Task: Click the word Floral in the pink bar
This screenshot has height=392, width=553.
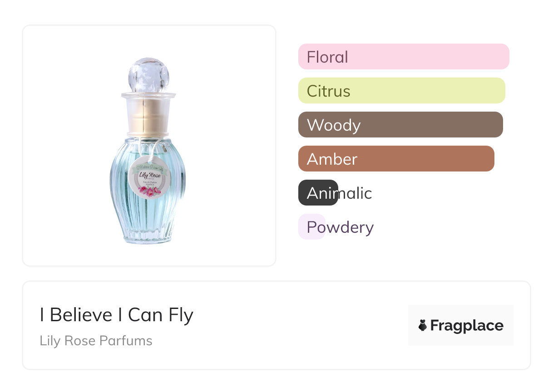Action: point(327,57)
